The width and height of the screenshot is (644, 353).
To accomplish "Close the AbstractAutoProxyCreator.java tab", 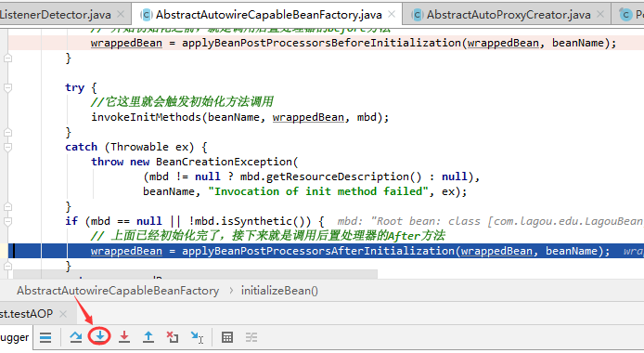I will (x=600, y=14).
